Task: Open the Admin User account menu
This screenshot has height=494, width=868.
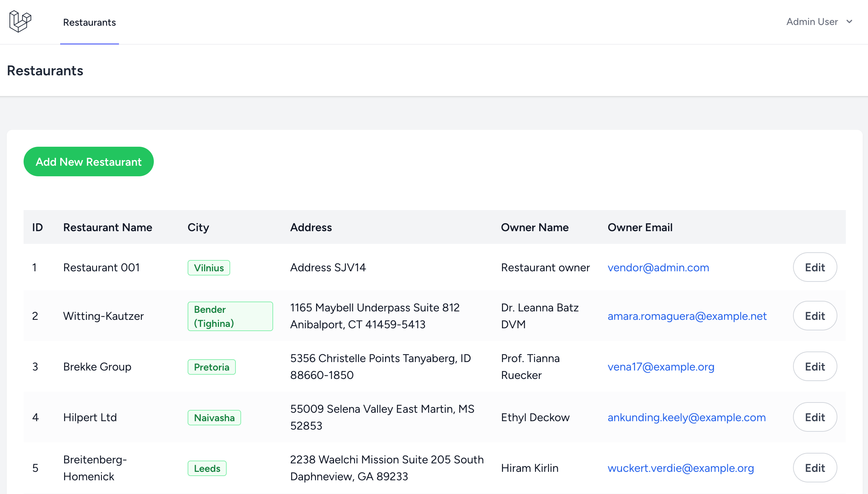Action: 812,22
